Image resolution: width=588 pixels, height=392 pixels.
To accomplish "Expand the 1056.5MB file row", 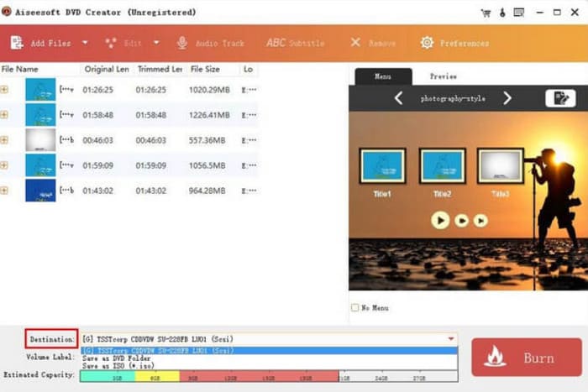I will click(4, 165).
